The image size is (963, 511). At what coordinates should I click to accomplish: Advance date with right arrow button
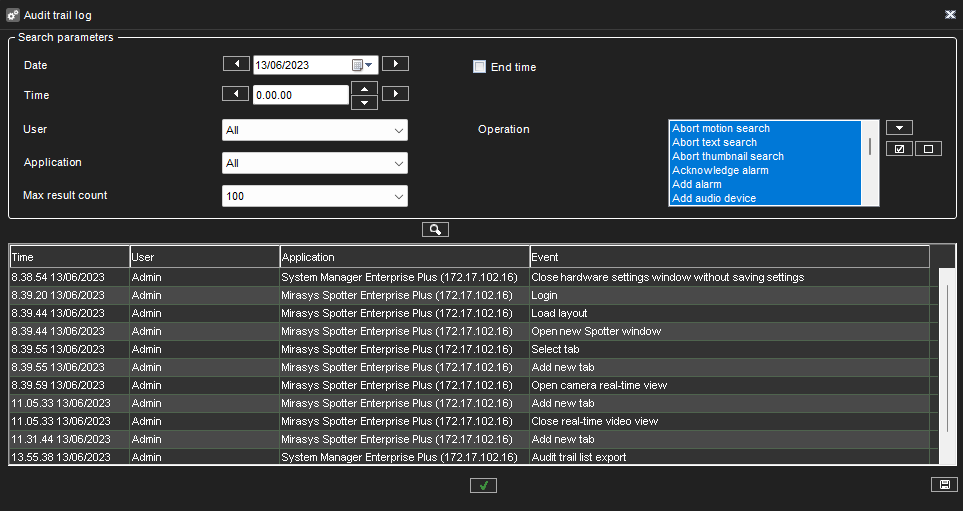[396, 64]
